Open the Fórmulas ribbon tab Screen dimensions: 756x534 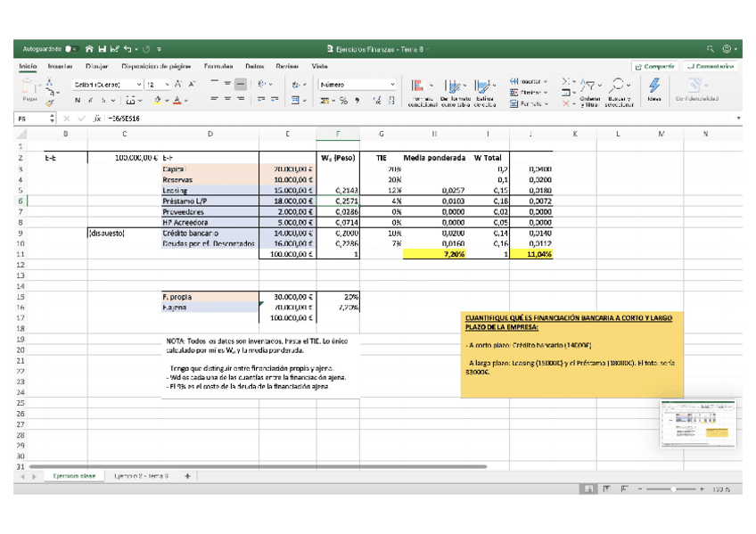coord(218,66)
